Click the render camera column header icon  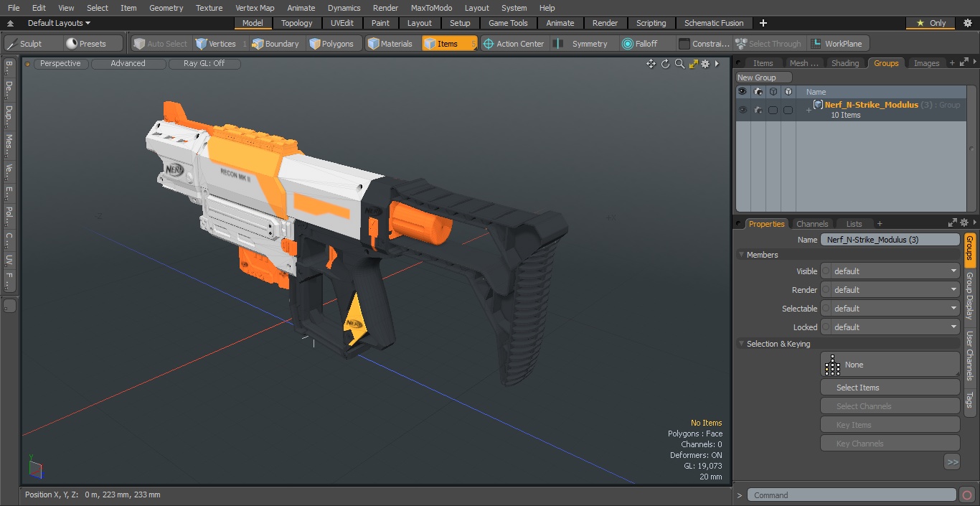pyautogui.click(x=758, y=92)
